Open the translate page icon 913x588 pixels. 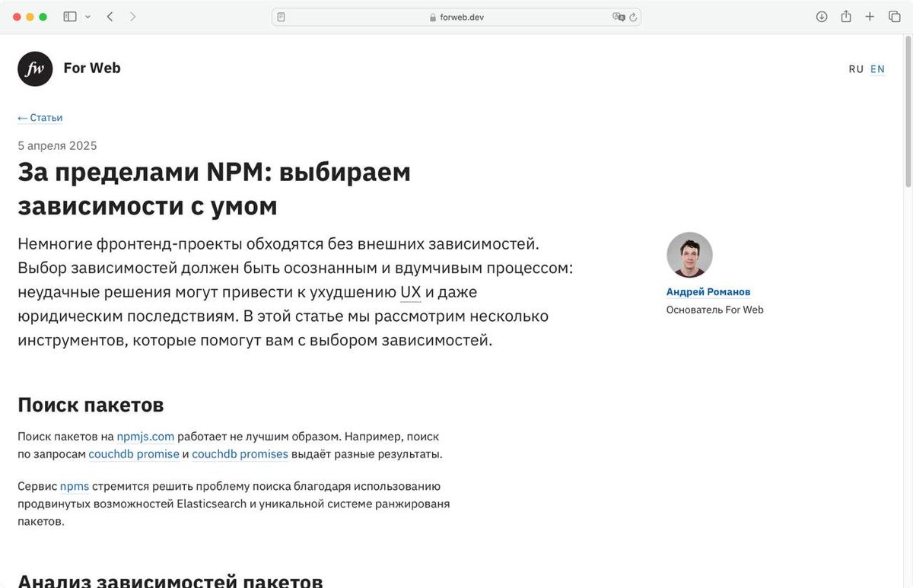pos(619,17)
